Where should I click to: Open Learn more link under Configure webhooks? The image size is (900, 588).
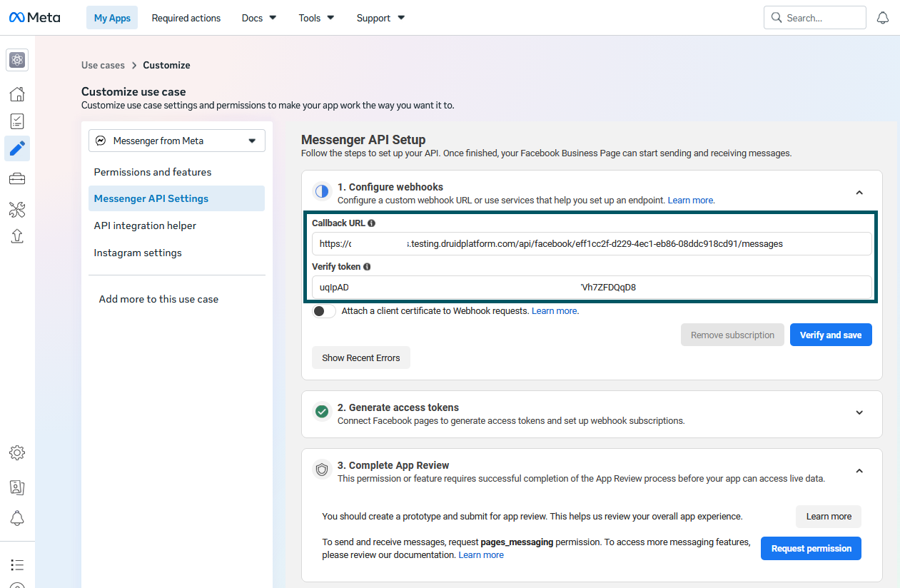(691, 201)
